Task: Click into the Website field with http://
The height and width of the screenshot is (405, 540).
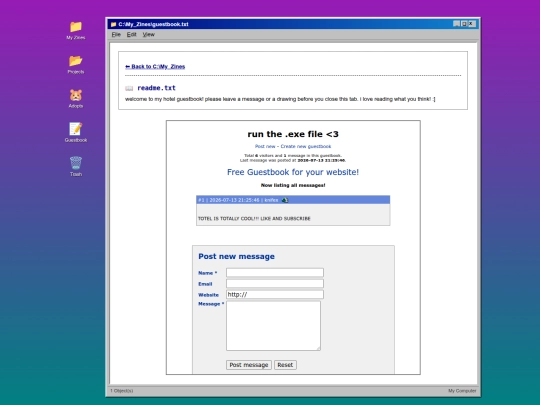Action: [x=275, y=294]
